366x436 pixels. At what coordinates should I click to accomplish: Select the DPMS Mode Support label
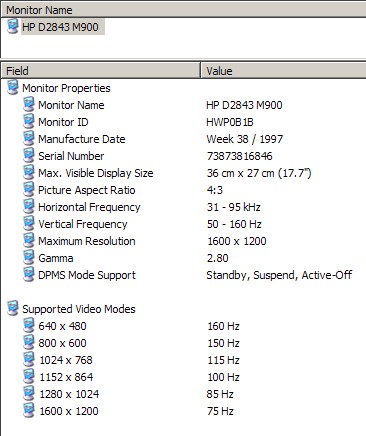87,275
